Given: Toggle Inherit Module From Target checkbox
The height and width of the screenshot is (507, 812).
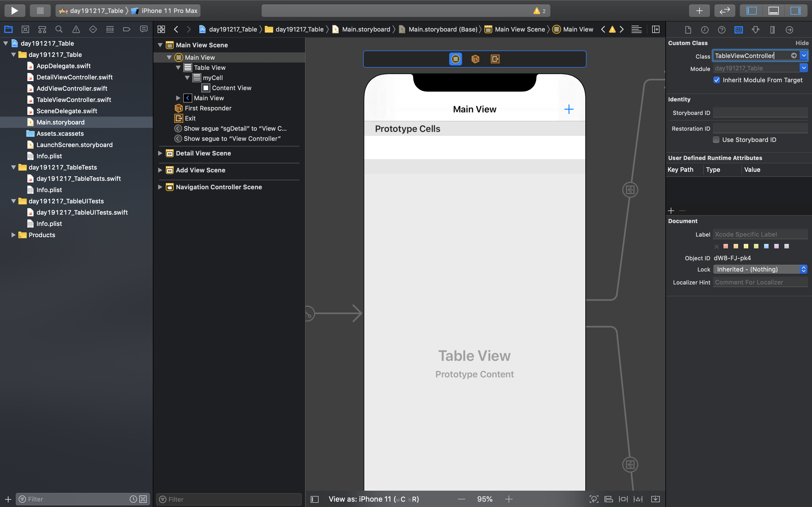Looking at the screenshot, I should click(716, 80).
